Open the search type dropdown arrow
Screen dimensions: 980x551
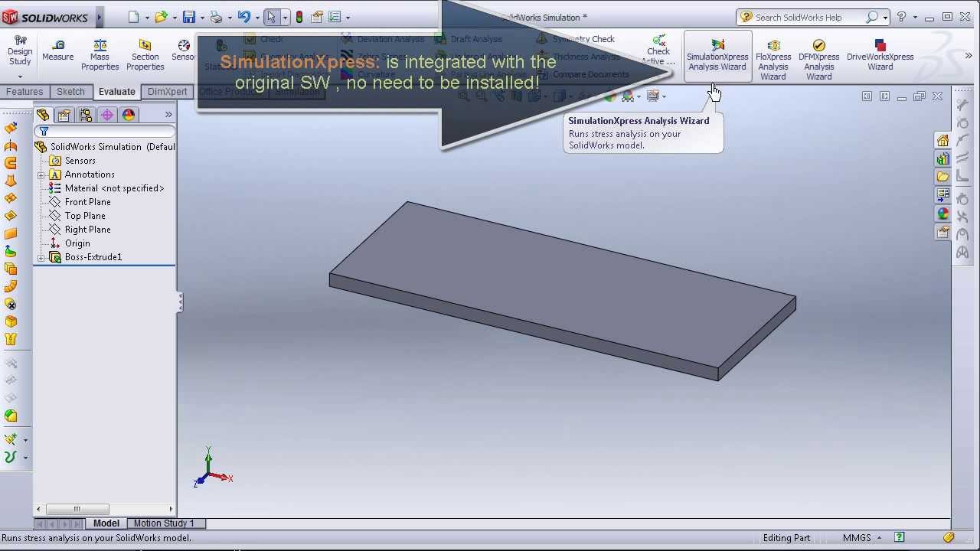tap(886, 18)
